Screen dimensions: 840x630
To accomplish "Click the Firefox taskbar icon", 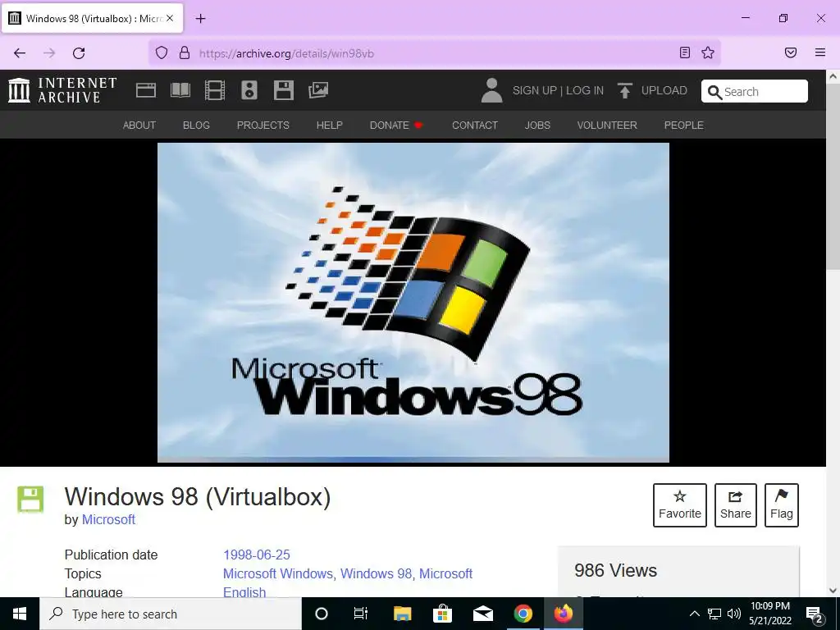I will [564, 614].
